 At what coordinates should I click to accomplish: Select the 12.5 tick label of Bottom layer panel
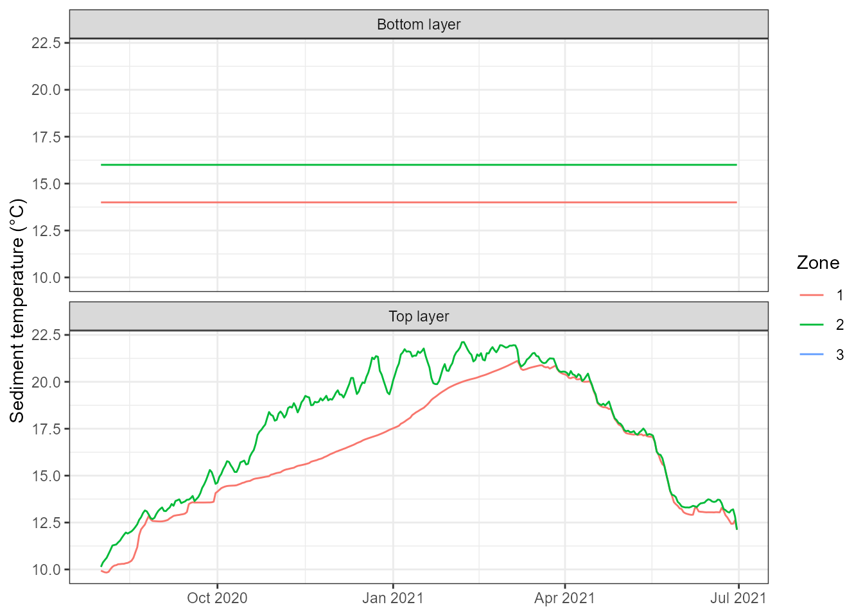(46, 231)
